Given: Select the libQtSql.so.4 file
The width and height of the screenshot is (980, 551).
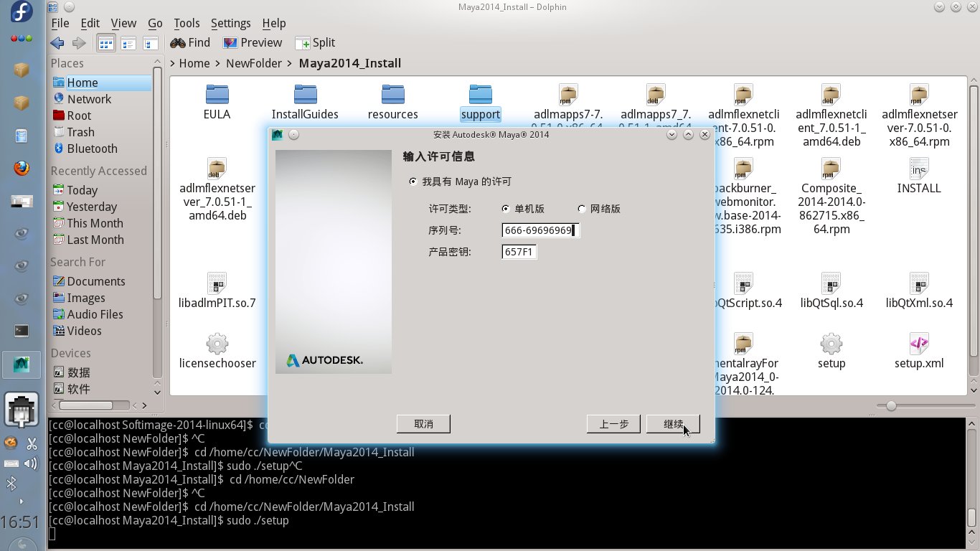Looking at the screenshot, I should (x=831, y=291).
